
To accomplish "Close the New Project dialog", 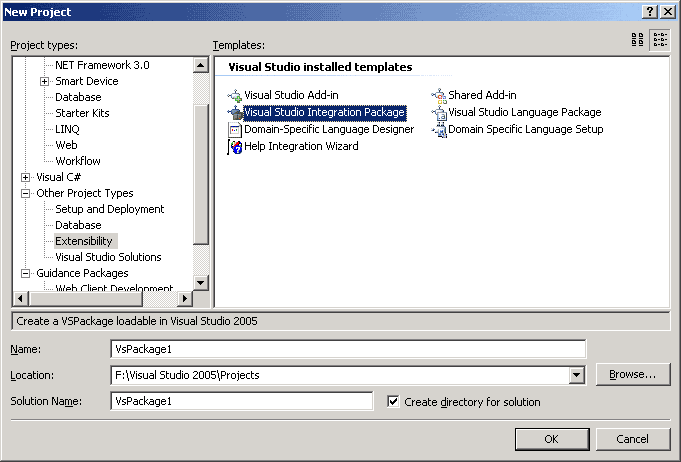I will [x=668, y=12].
